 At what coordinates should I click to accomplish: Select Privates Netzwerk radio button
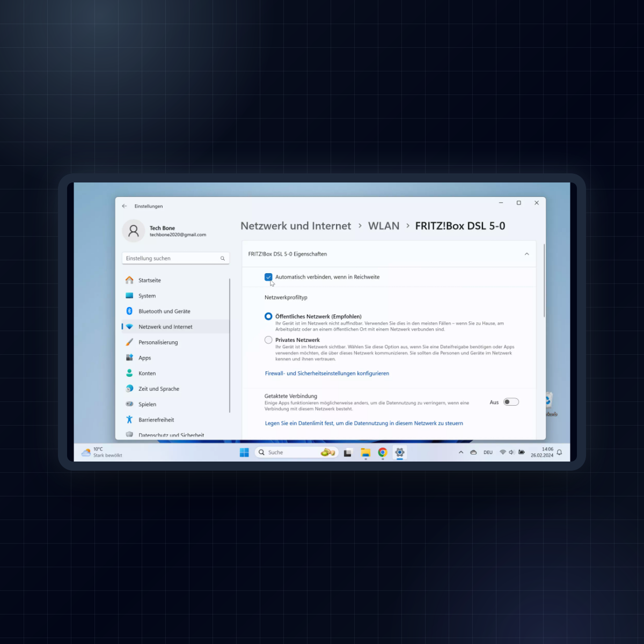click(x=268, y=340)
